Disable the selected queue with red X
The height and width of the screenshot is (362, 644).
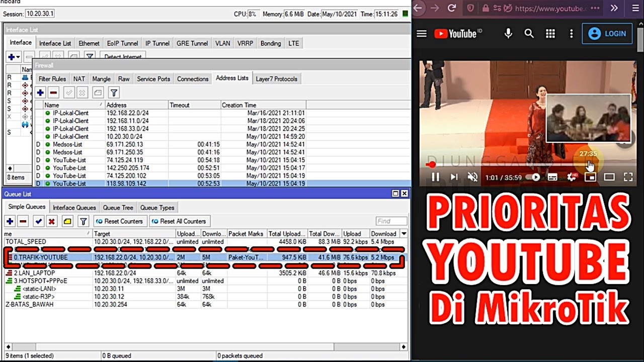point(51,221)
